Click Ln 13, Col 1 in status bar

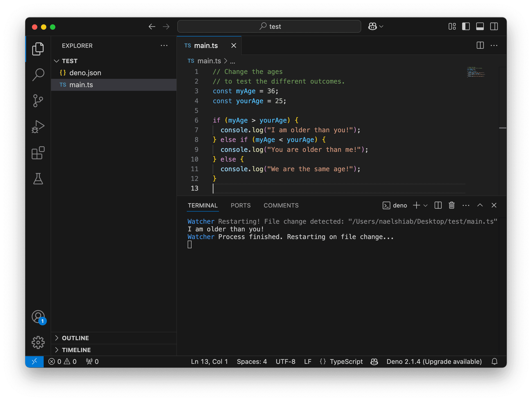point(209,362)
